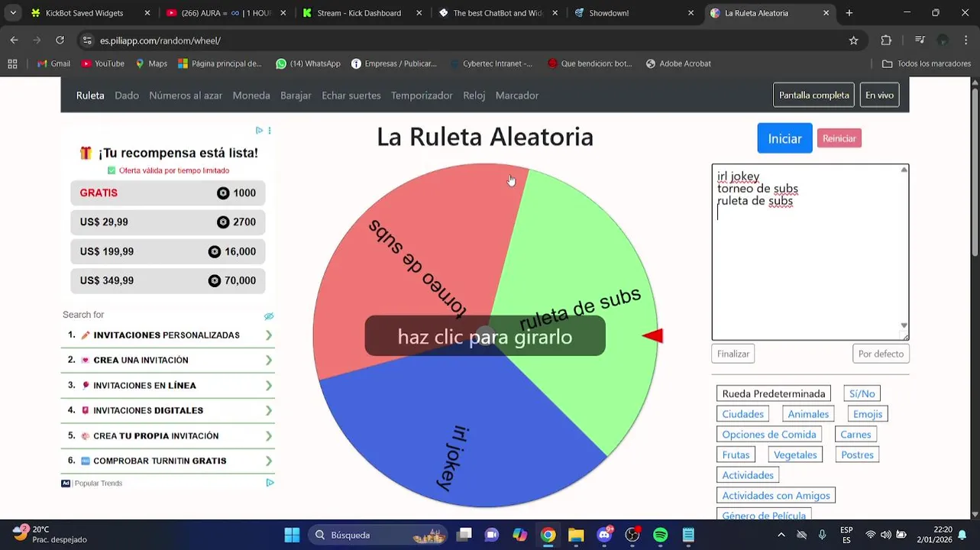The height and width of the screenshot is (550, 980).
Task: Open a new browser tab
Action: pyautogui.click(x=849, y=13)
